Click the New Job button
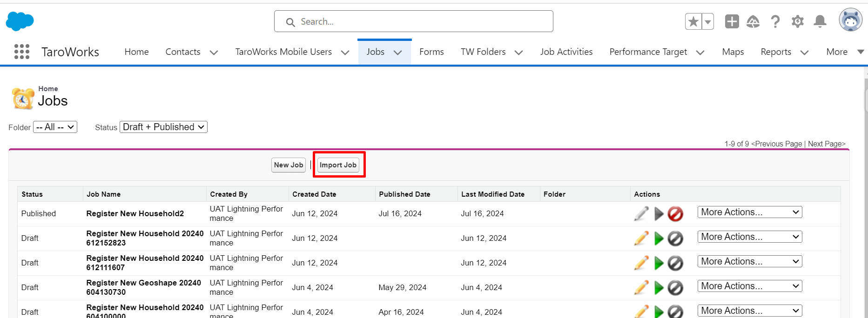Screen dimensions: 868x318 [x=288, y=165]
